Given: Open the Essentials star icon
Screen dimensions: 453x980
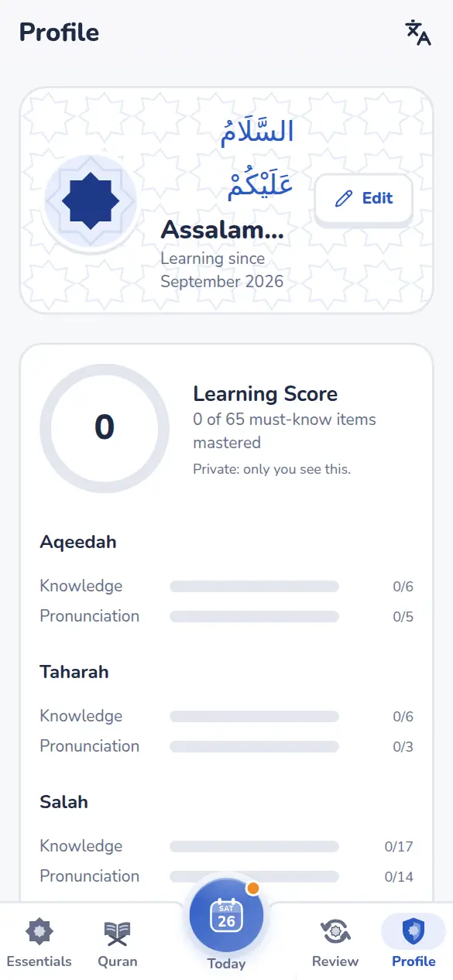Looking at the screenshot, I should click(x=39, y=932).
